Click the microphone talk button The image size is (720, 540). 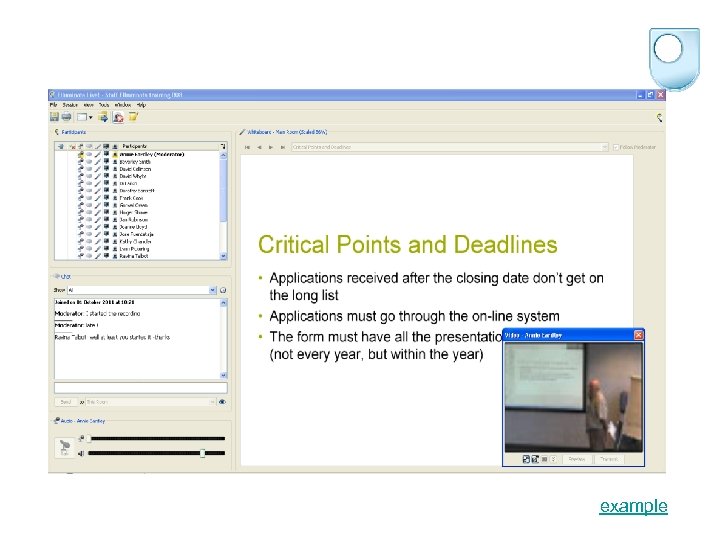click(x=65, y=447)
